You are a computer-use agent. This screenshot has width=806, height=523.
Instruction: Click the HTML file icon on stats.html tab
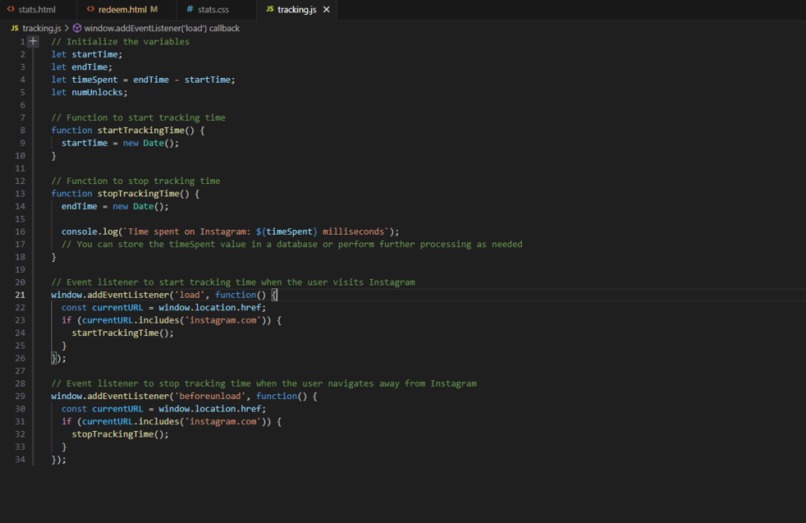(x=10, y=9)
